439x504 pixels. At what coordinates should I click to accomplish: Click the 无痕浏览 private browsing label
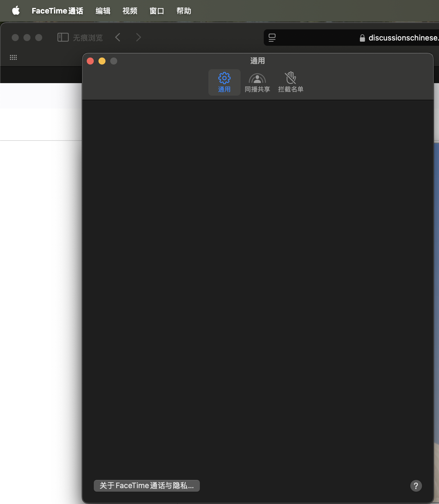tap(88, 38)
